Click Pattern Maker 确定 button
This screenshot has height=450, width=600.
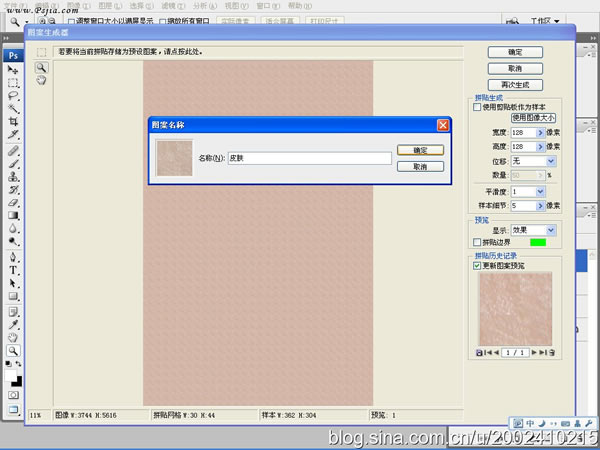[515, 52]
